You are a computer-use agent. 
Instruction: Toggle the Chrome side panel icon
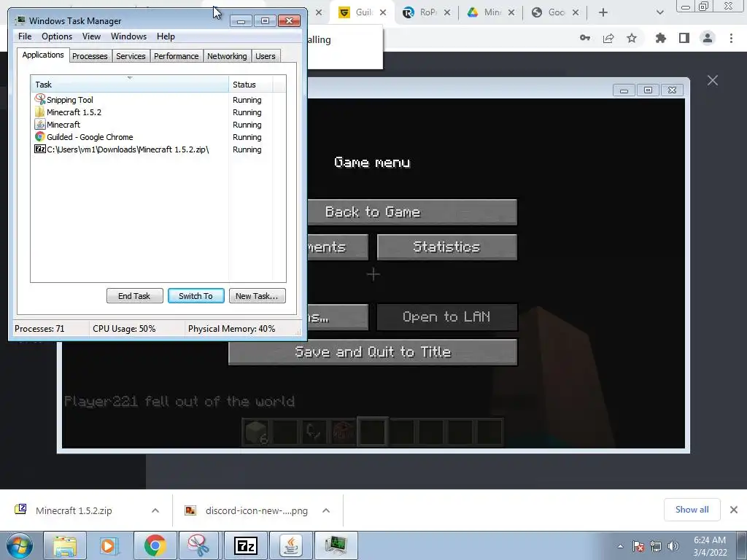pyautogui.click(x=684, y=38)
